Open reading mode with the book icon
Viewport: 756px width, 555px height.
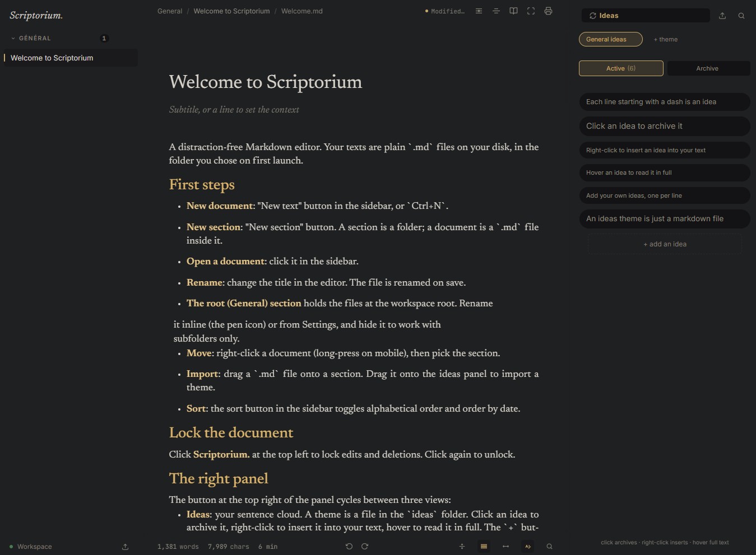(x=513, y=11)
